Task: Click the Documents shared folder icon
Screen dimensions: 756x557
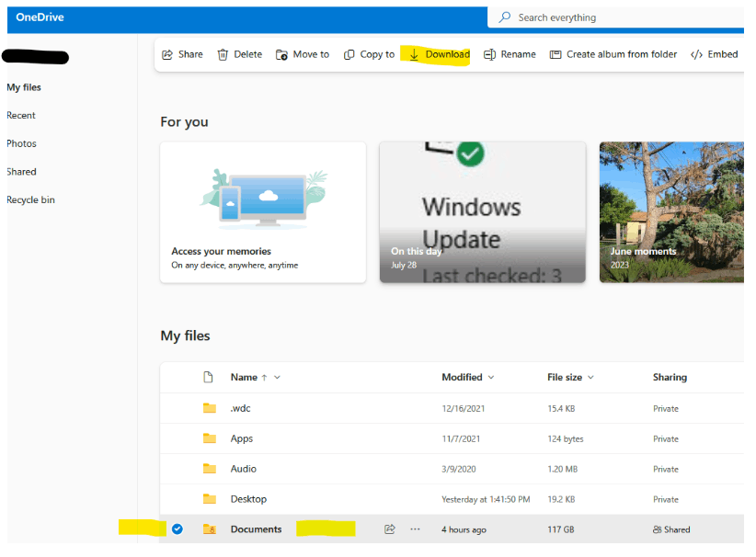Action: click(210, 529)
